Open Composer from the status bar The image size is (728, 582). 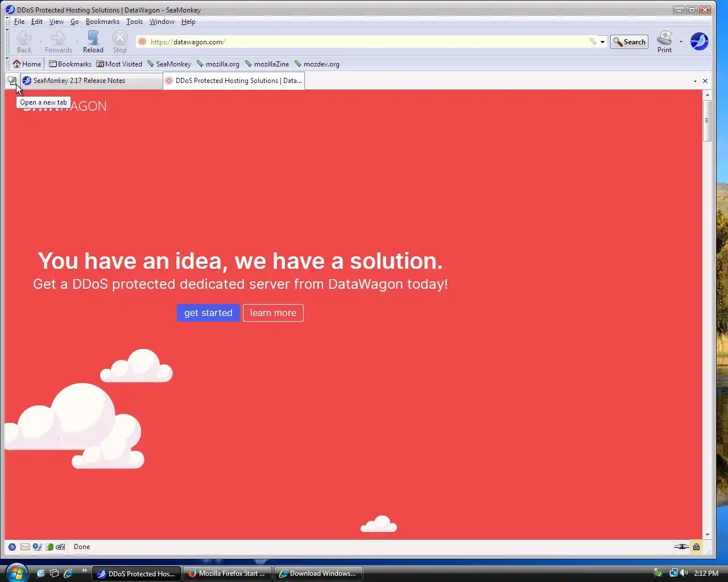click(x=37, y=547)
